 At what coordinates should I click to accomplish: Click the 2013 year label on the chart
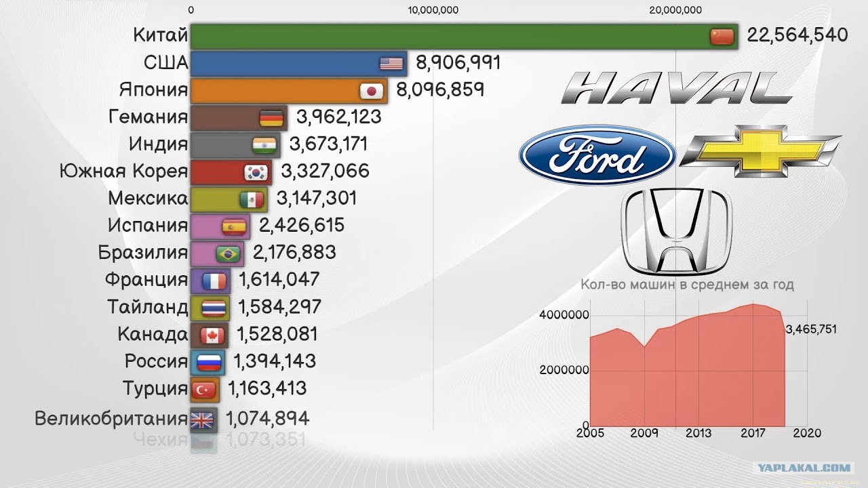pyautogui.click(x=698, y=433)
